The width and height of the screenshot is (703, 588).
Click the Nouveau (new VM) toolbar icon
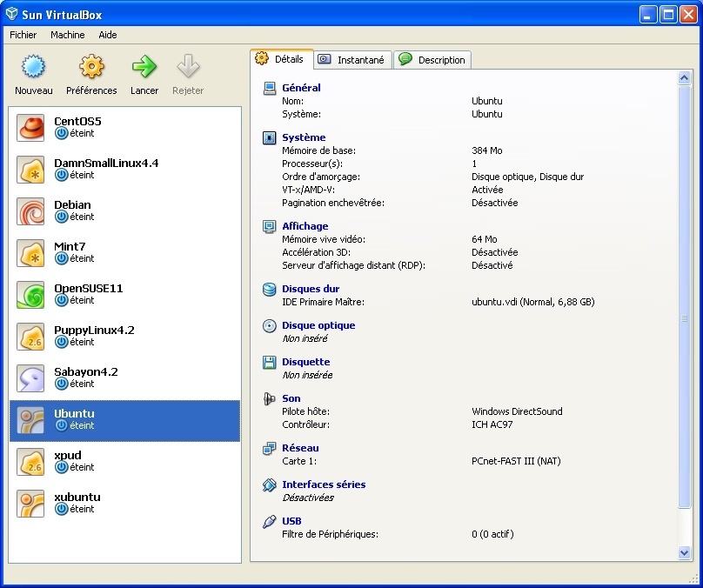click(34, 66)
